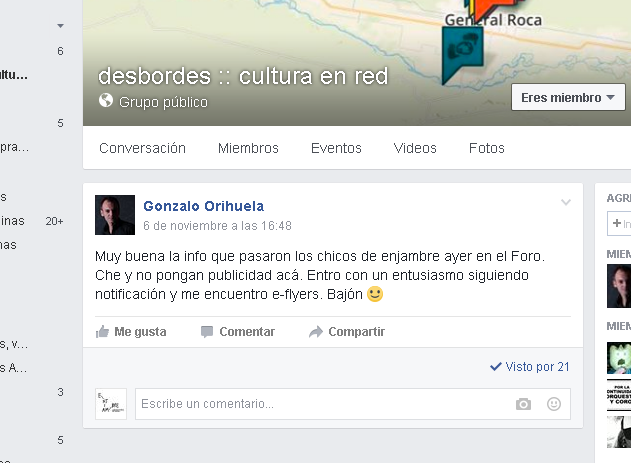The width and height of the screenshot is (631, 463).
Task: Attach a photo with the camera icon
Action: (523, 404)
